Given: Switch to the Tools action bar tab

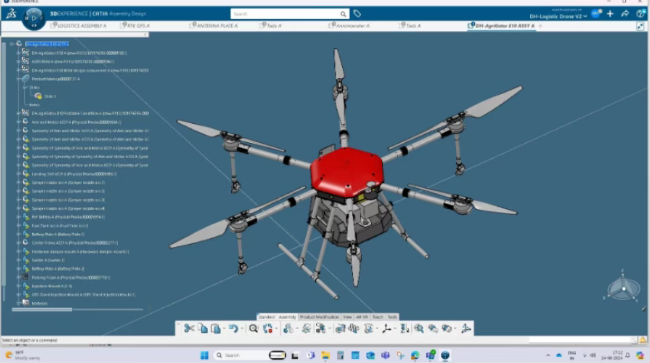Looking at the screenshot, I should (392, 317).
